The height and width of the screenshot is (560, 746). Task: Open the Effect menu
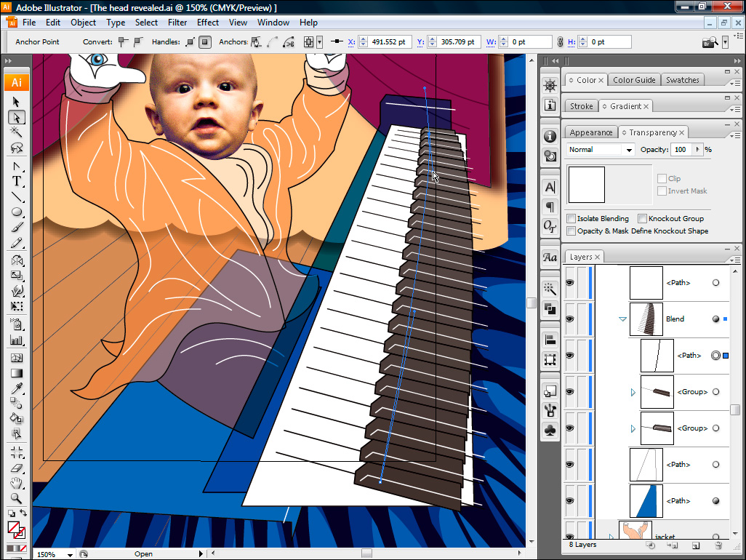(208, 23)
